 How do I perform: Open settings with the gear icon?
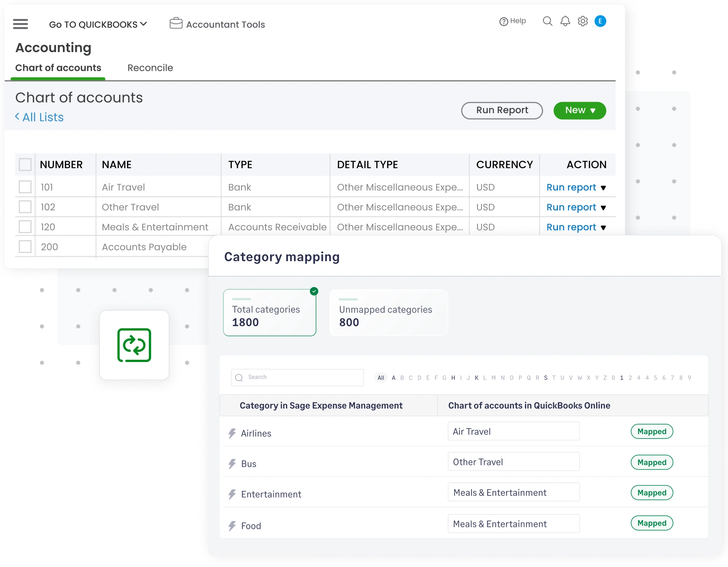pyautogui.click(x=582, y=21)
